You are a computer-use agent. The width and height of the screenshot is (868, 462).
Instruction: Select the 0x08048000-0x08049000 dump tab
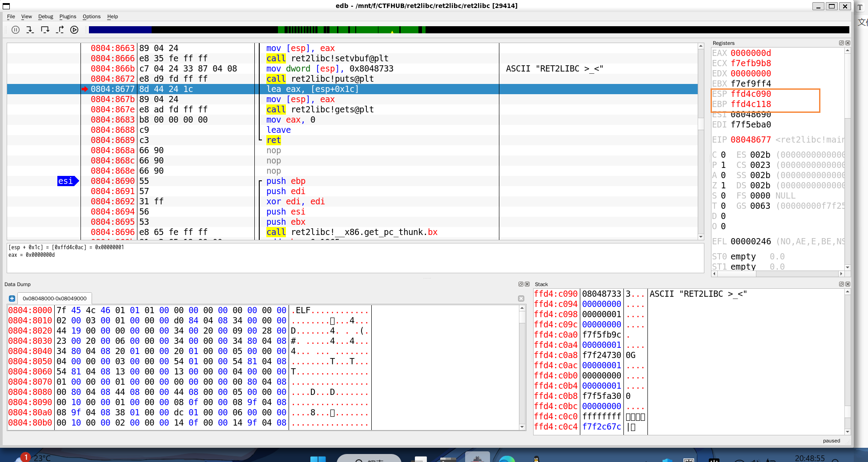[x=54, y=299]
